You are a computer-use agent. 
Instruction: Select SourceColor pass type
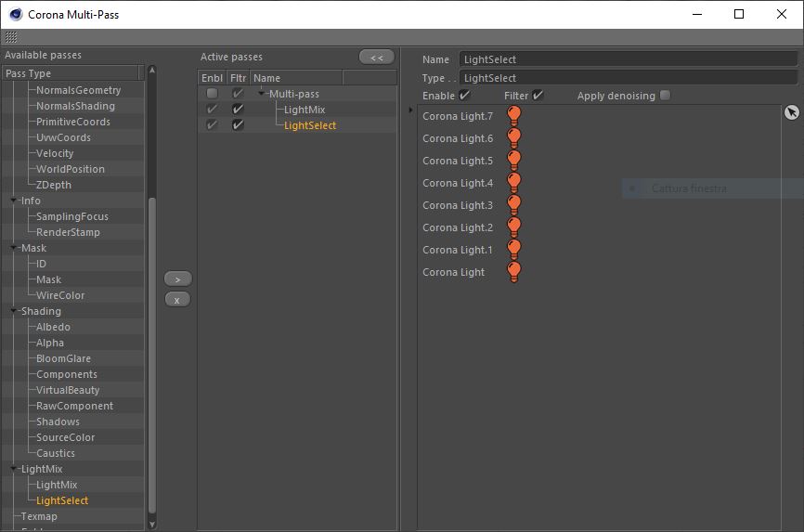(x=65, y=437)
